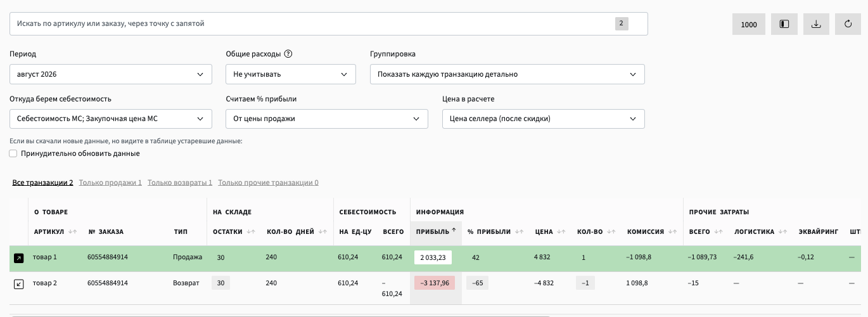Click the 1 quantity cell in товар 1 row
This screenshot has height=317, width=868.
coord(584,257)
